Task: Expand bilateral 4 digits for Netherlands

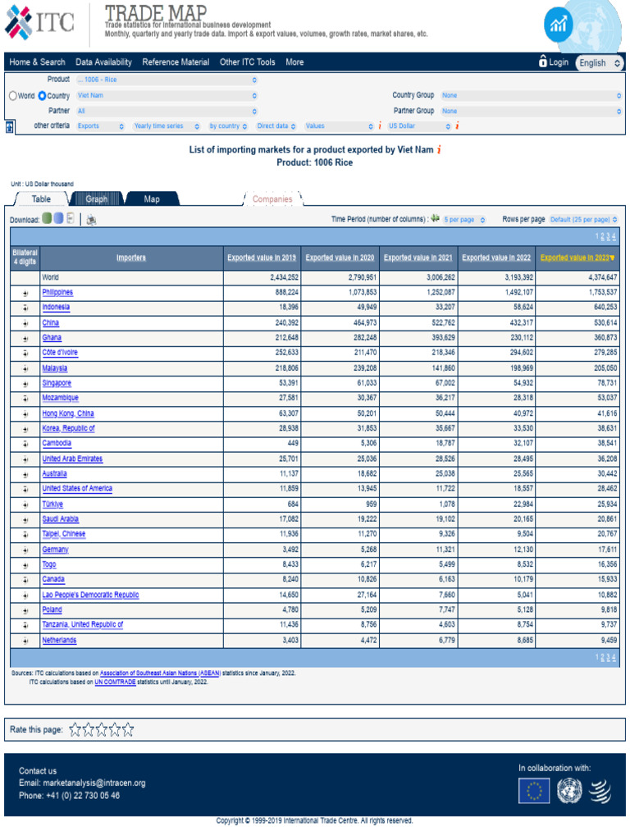Action: 25,641
